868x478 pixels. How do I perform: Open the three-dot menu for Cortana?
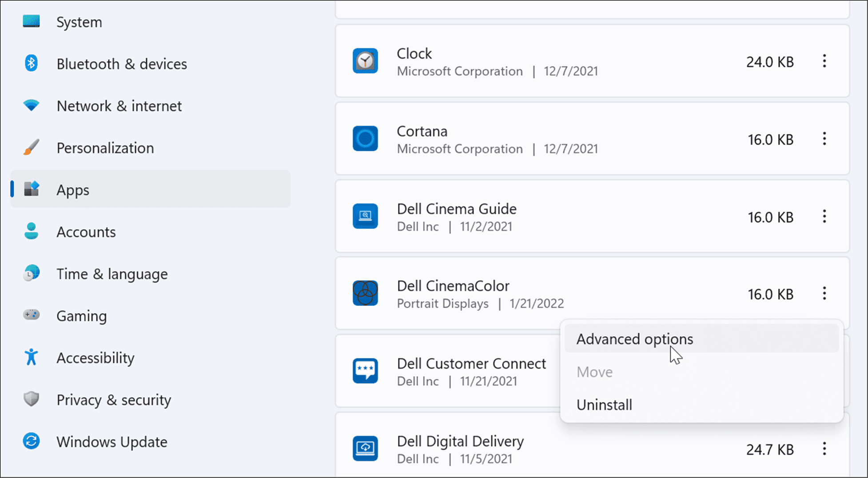click(x=824, y=139)
